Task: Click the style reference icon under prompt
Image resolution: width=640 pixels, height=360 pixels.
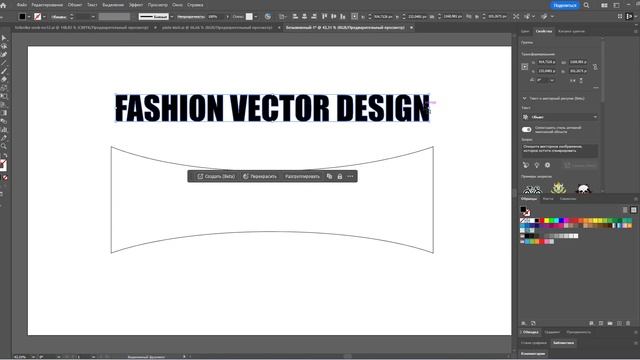Action: pyautogui.click(x=526, y=165)
